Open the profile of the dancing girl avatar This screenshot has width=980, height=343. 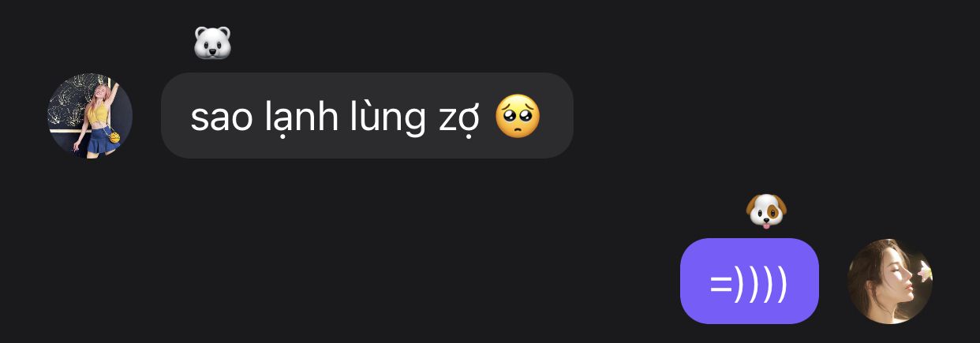(90, 117)
